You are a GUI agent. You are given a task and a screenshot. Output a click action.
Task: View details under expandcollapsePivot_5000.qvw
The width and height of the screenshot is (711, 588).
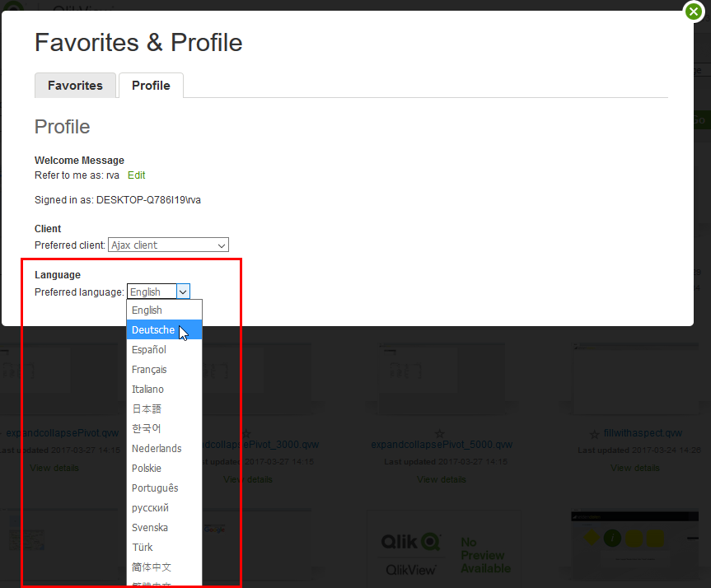pyautogui.click(x=442, y=479)
